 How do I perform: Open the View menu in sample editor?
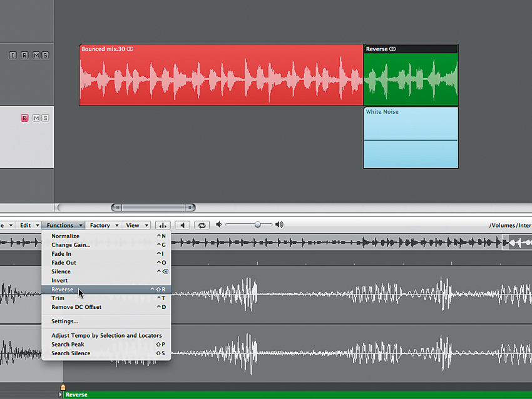tap(136, 225)
